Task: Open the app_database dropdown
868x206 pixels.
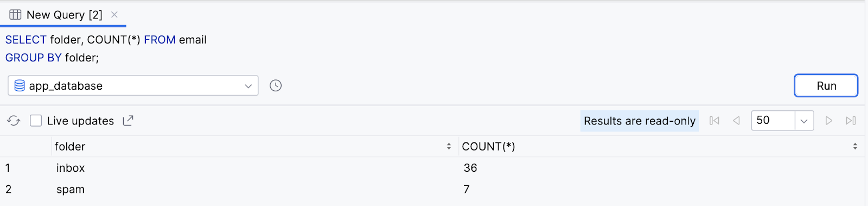Action: pos(133,86)
